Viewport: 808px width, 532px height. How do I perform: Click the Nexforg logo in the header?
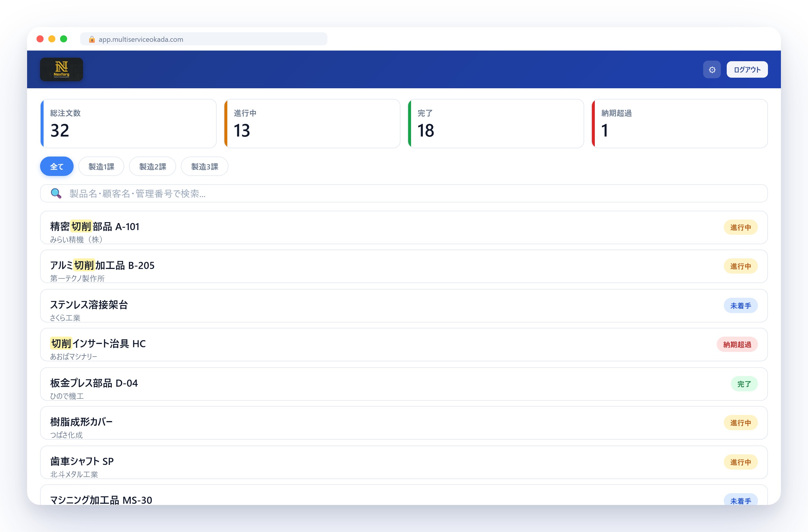pos(62,69)
